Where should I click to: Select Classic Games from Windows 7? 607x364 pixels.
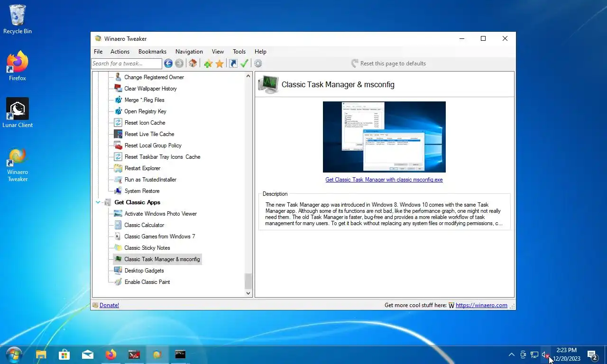pos(160,237)
